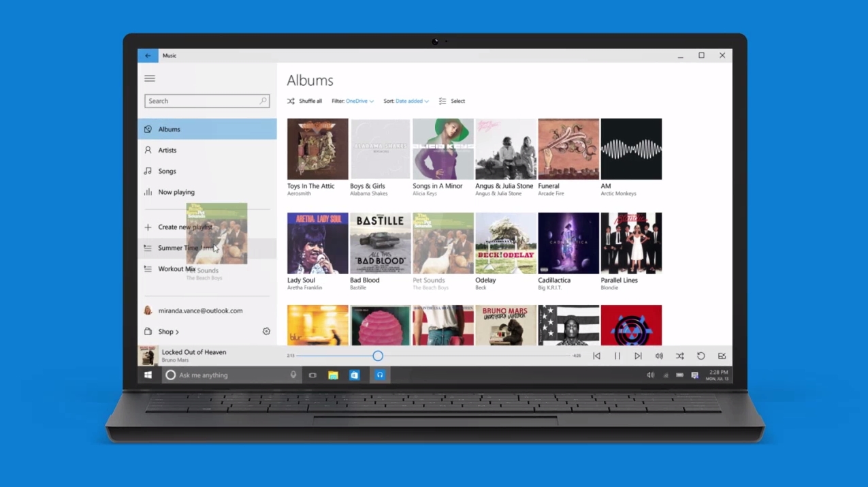This screenshot has width=868, height=487.
Task: Pause the current song
Action: pos(617,356)
